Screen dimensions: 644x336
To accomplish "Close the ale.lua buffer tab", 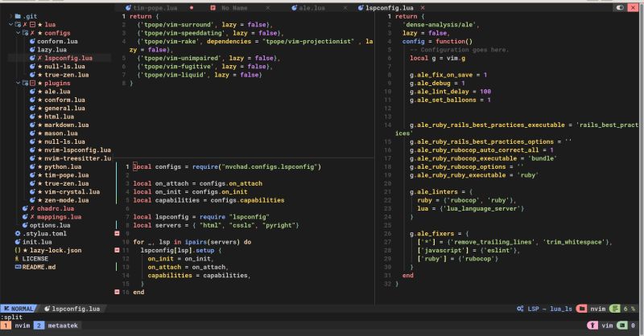I will pyautogui.click(x=345, y=8).
